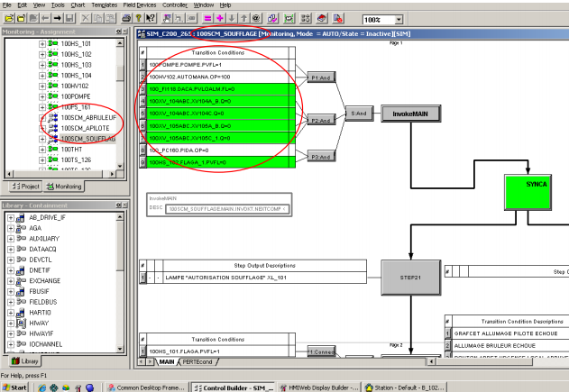Select the green SYNCA block
569x392 pixels.
click(528, 192)
